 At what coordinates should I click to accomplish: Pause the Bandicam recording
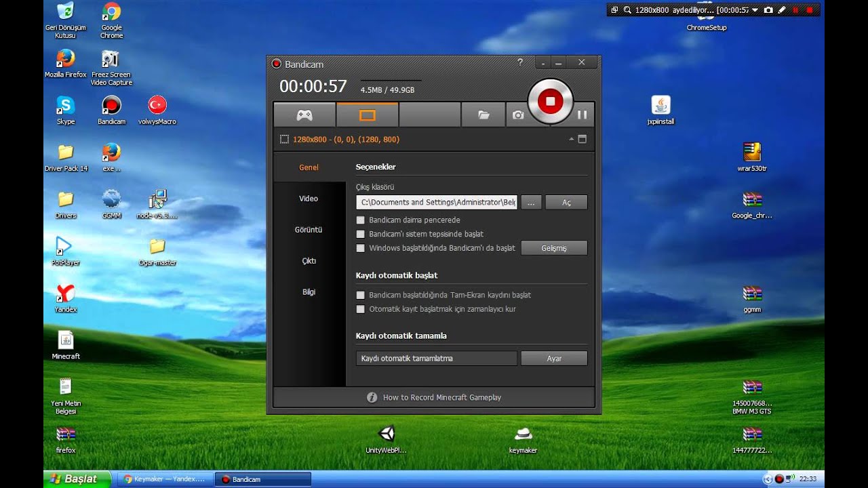pos(582,115)
